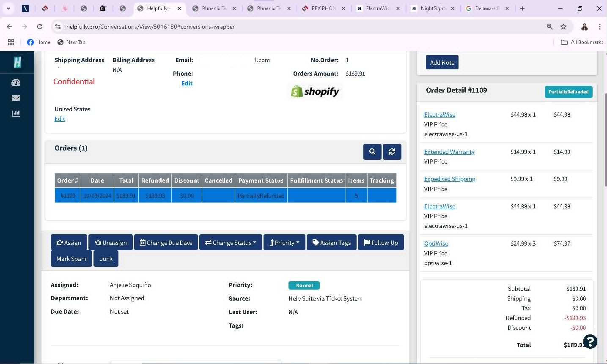Viewport: 607px width, 364px height.
Task: Click the help question mark bubble
Action: 590,341
